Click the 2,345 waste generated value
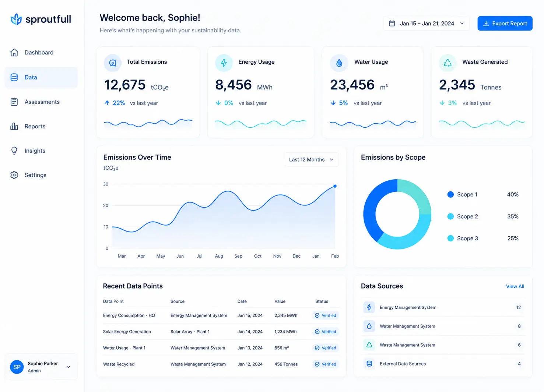Image resolution: width=544 pixels, height=392 pixels. tap(457, 85)
